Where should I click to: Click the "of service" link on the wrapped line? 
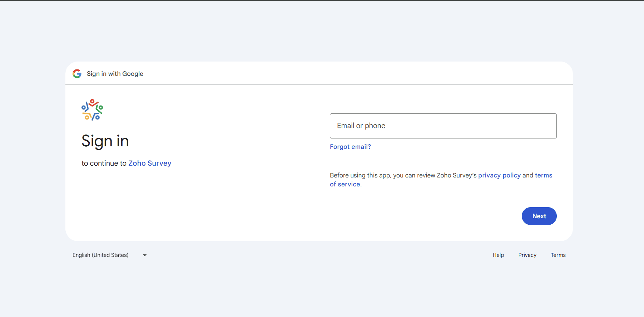coord(345,184)
